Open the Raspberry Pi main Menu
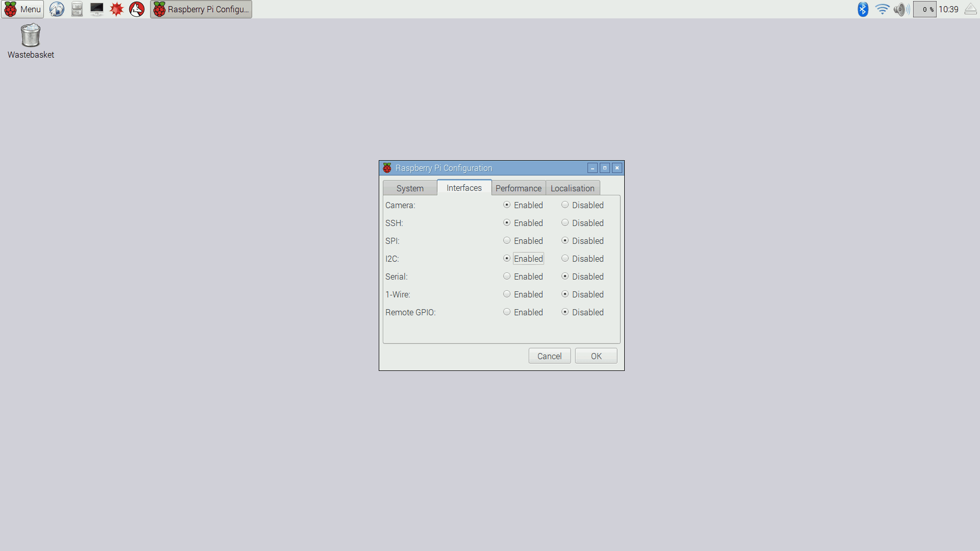 [x=22, y=9]
